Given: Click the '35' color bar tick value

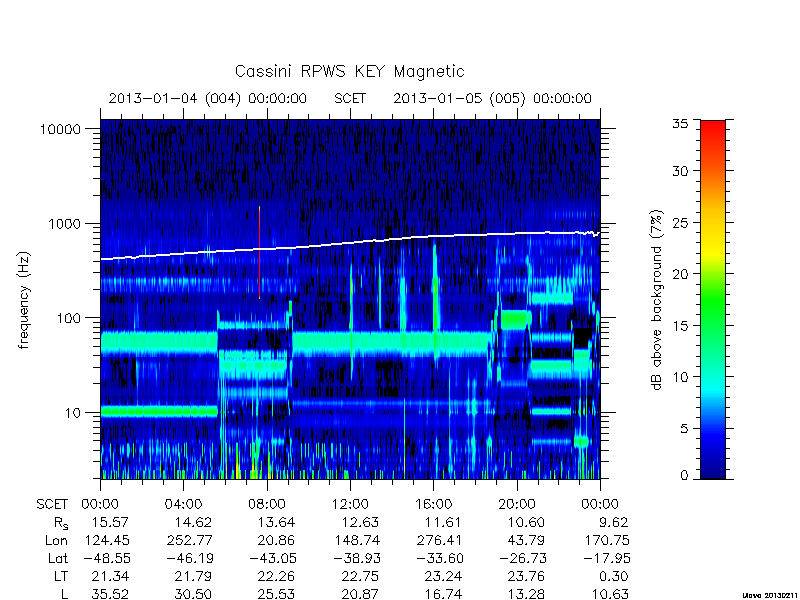Looking at the screenshot, I should 680,124.
